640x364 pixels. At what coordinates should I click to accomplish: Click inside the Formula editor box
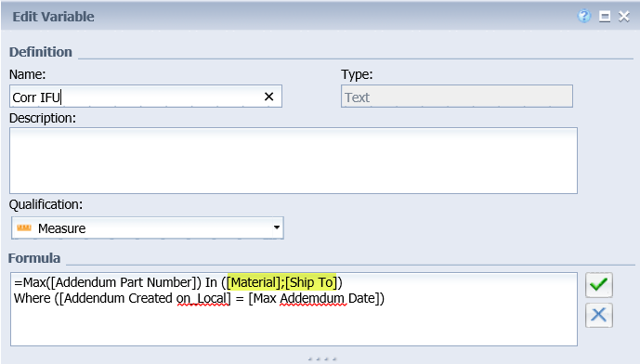[x=294, y=310]
